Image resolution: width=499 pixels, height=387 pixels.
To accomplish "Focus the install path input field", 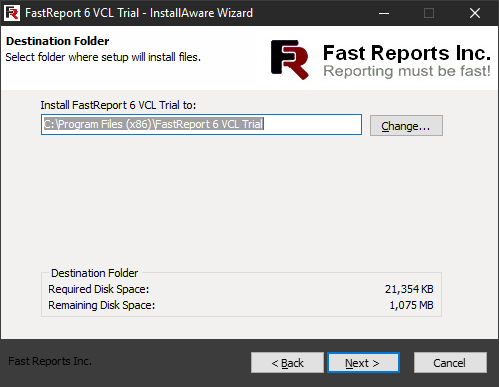I will click(x=201, y=124).
